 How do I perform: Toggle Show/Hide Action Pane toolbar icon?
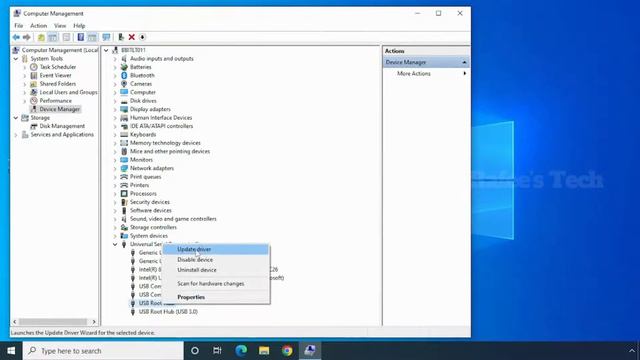pos(92,38)
